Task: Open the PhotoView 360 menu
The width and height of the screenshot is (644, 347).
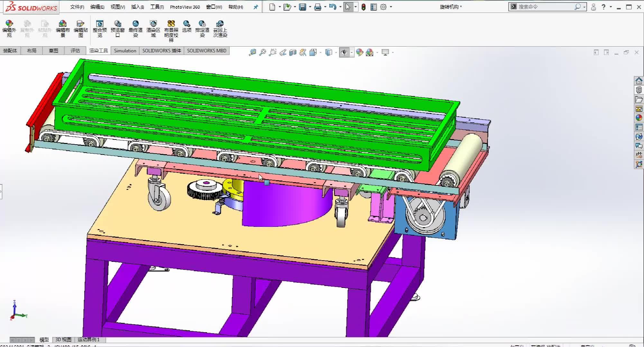Action: tap(185, 7)
